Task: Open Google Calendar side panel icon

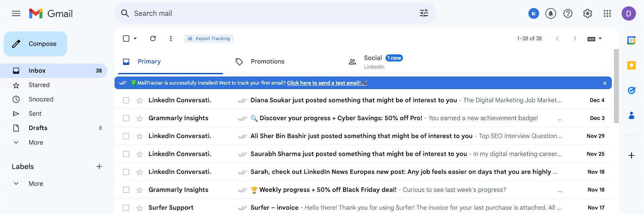Action: (x=632, y=40)
